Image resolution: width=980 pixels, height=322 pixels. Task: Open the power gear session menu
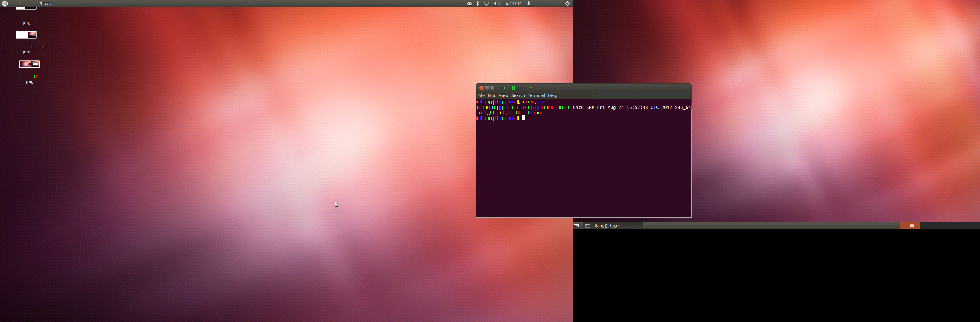coord(567,3)
